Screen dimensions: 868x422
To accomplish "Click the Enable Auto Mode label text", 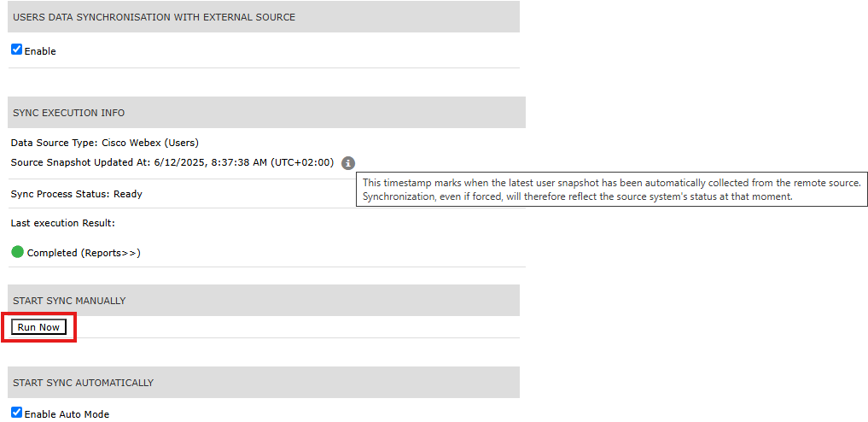I will [67, 414].
